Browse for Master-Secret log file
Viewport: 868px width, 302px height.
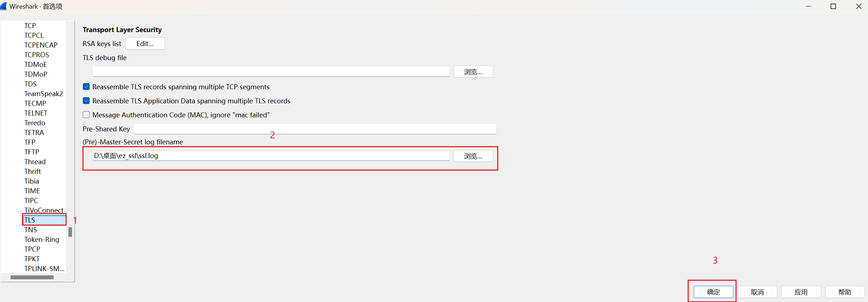473,156
